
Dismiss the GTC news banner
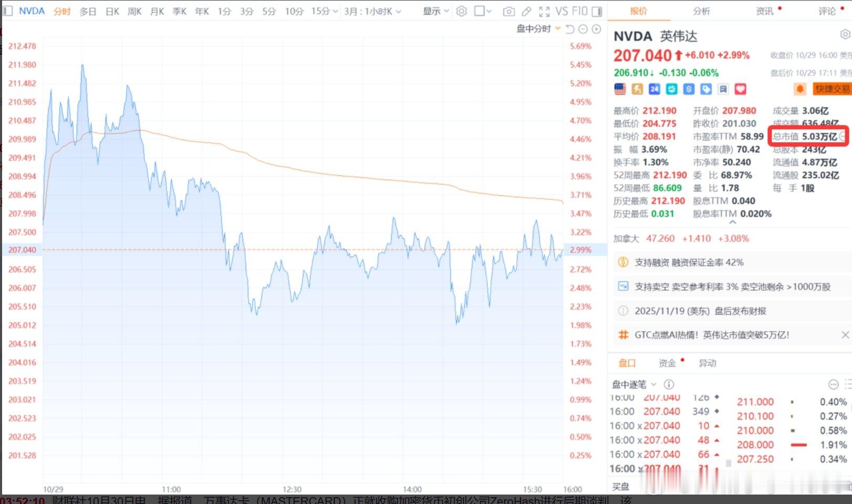(x=845, y=335)
